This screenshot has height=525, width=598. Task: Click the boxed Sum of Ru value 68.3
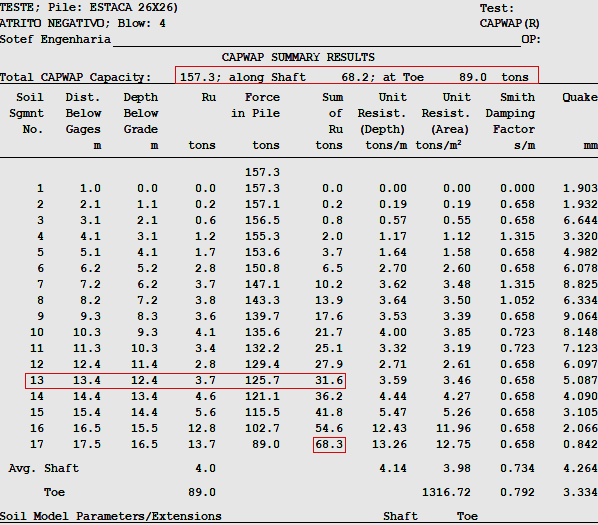(329, 445)
